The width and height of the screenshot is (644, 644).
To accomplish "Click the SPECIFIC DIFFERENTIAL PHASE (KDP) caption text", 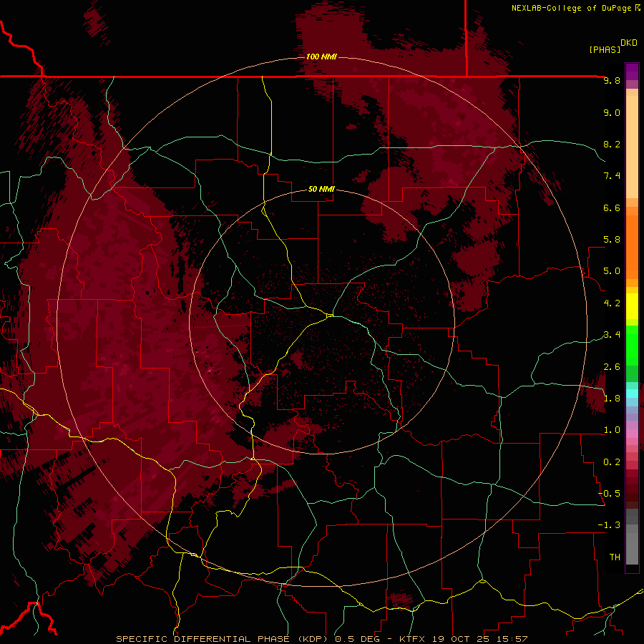I will click(223, 639).
